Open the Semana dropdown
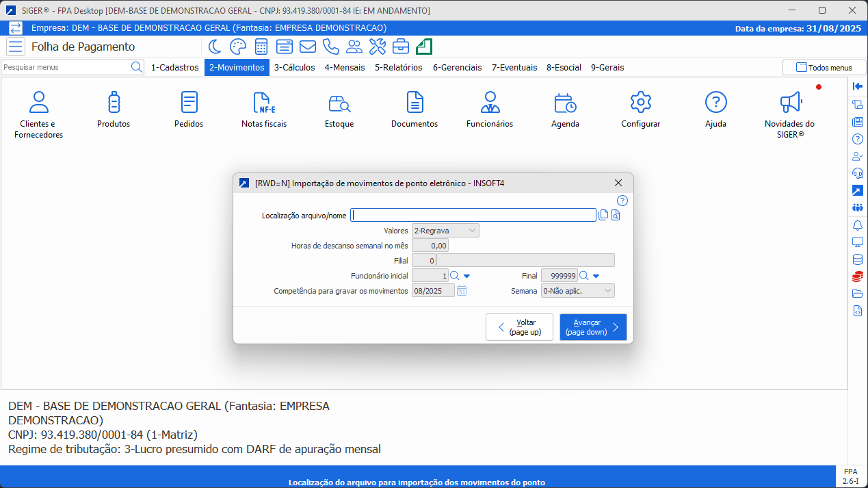 coord(578,291)
